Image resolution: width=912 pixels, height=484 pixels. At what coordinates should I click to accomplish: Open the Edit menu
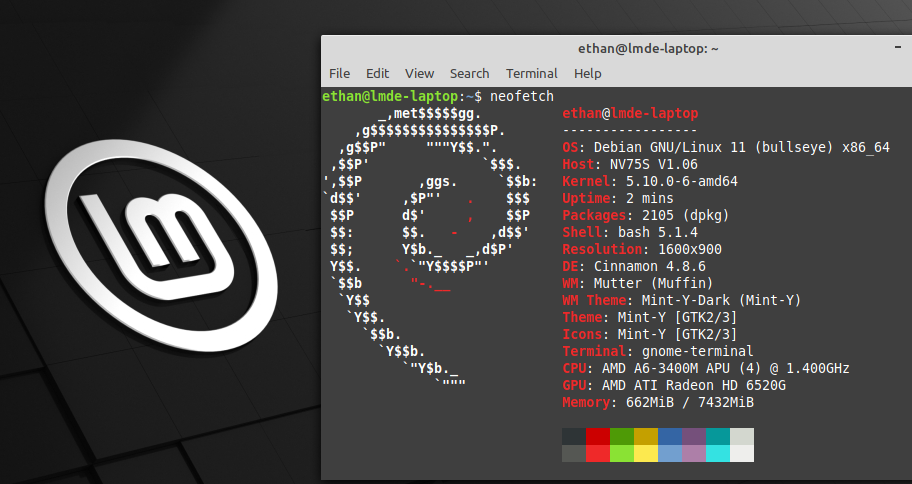click(377, 74)
